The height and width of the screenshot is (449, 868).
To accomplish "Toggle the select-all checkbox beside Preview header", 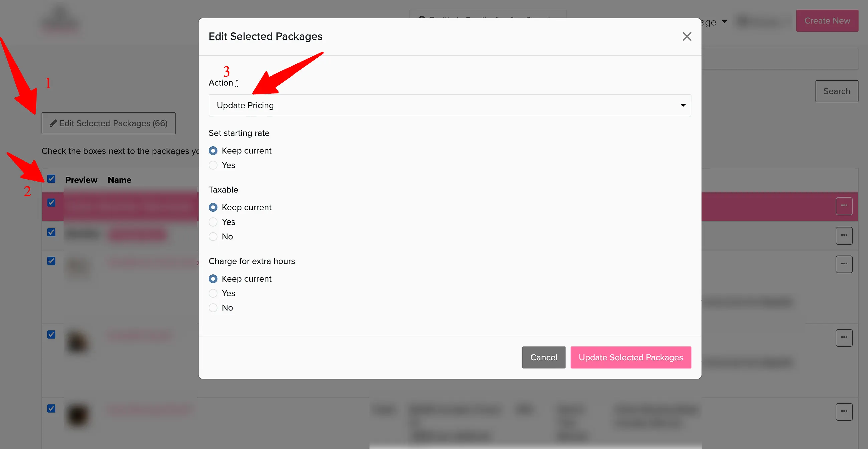I will coord(51,179).
